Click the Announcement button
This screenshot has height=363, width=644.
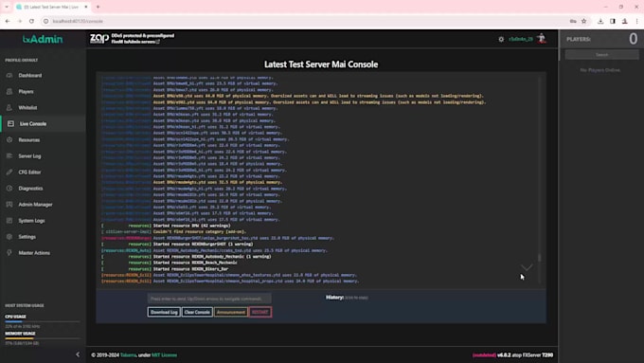click(x=231, y=312)
